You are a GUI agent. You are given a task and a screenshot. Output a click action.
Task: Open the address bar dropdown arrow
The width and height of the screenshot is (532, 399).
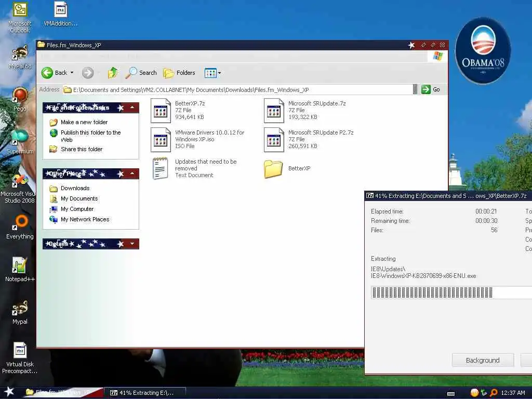[x=415, y=89]
